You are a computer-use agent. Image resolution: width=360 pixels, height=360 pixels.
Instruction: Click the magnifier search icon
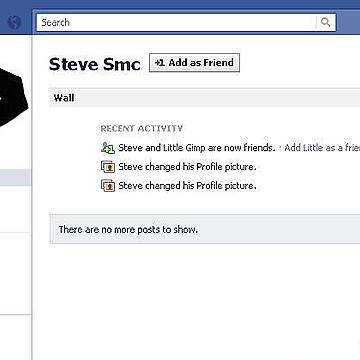pos(325,22)
